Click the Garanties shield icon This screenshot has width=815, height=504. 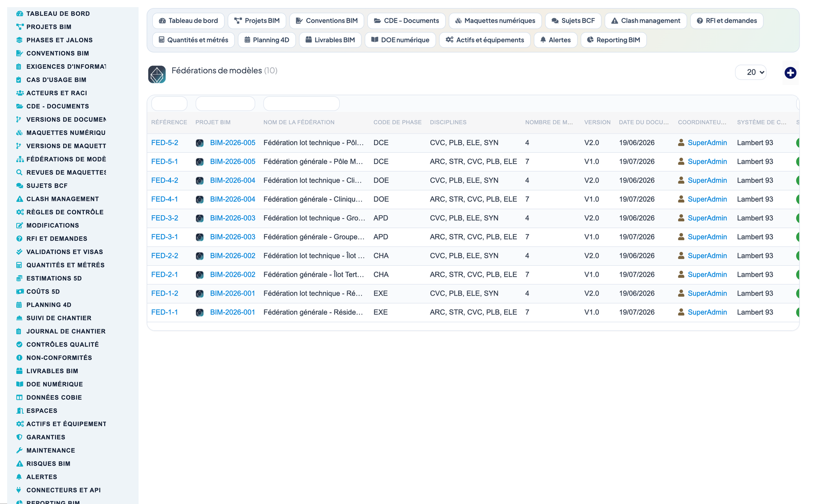click(19, 437)
